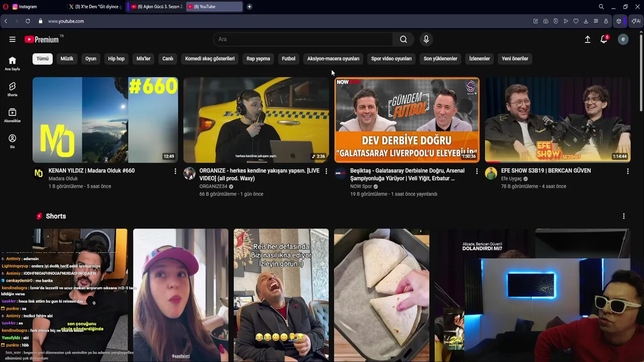Play the Gündem Futbol derby thumbnail
Viewport: 644px width, 362px height.
pos(407,120)
